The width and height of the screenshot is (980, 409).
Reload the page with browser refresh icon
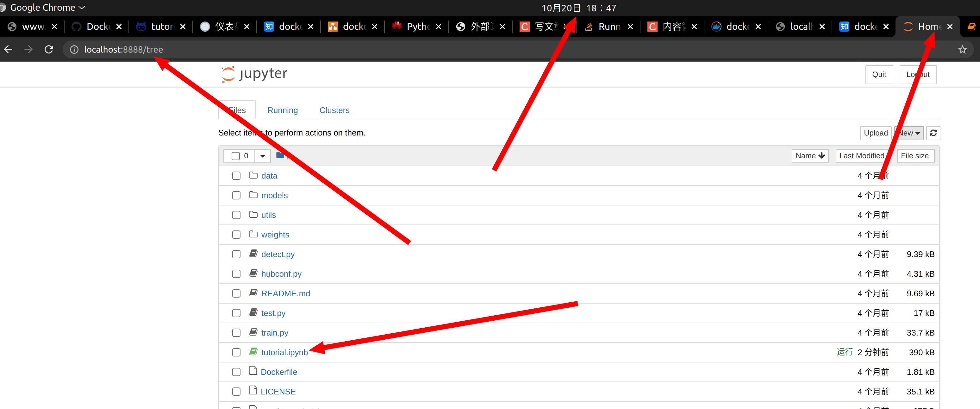tap(49, 49)
